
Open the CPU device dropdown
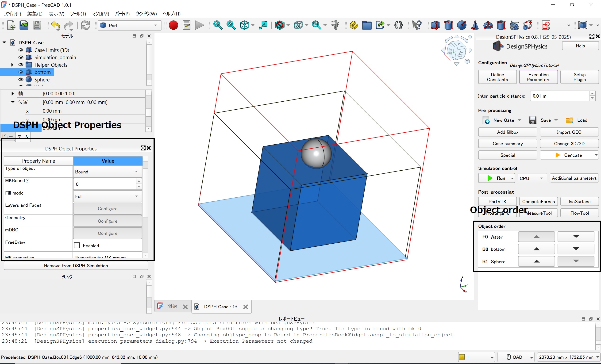(532, 178)
